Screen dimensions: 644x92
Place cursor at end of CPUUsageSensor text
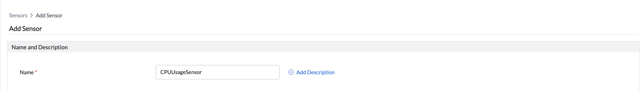pyautogui.click(x=202, y=72)
